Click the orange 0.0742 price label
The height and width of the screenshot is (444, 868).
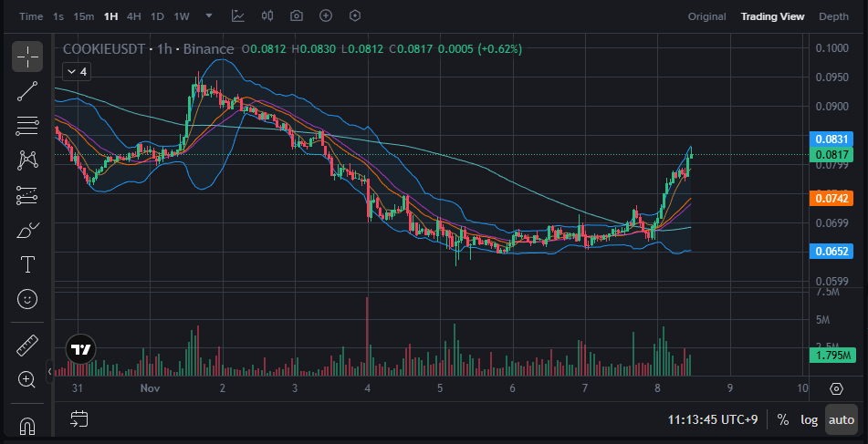click(x=831, y=198)
